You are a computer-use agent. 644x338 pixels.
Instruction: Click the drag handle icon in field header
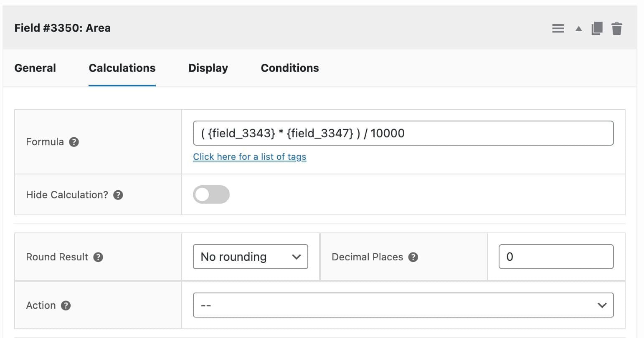(x=558, y=28)
